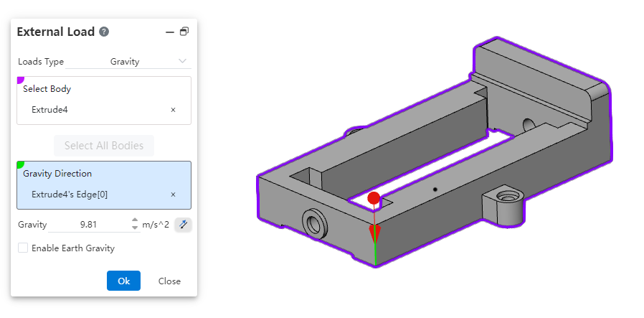Increase gravity value with up stepper
This screenshot has height=318, width=644.
pyautogui.click(x=135, y=221)
